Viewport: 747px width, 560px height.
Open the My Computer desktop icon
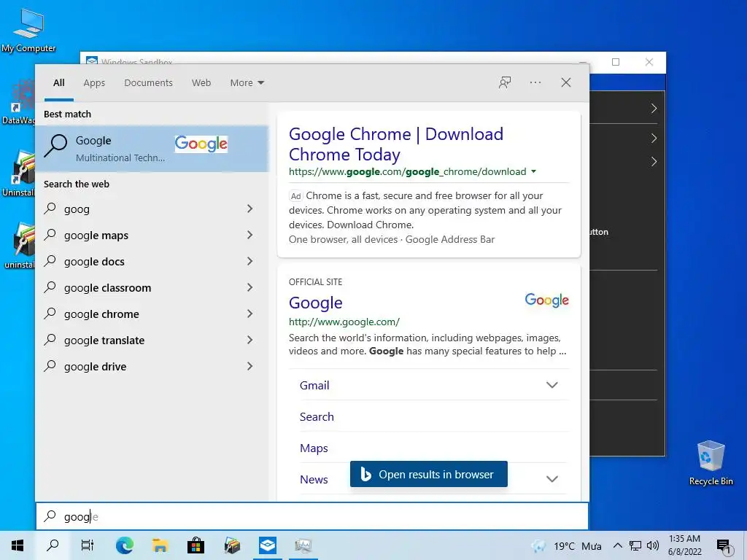[28, 31]
